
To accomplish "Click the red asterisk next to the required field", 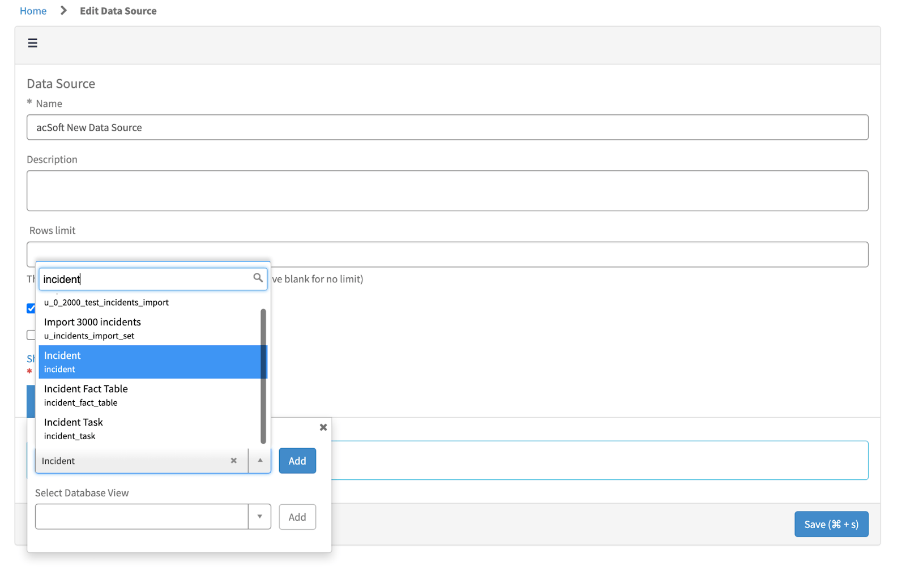I will (29, 371).
